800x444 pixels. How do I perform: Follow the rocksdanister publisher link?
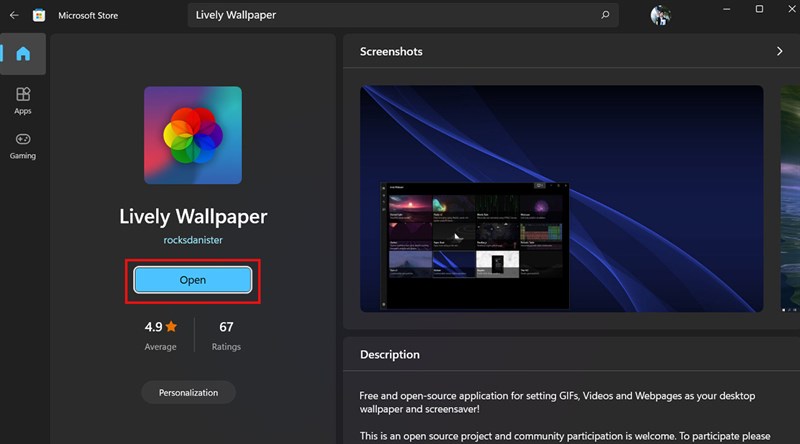(193, 240)
